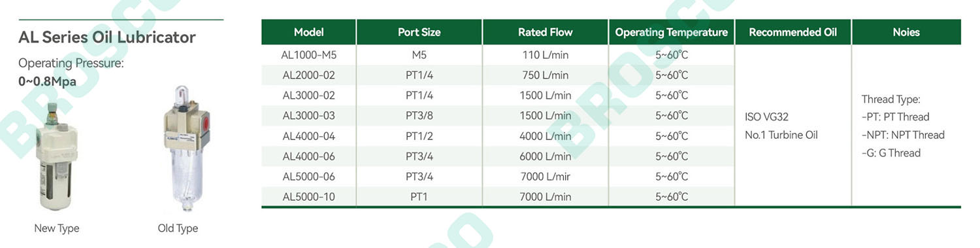Select the Recommended Oil column header

(x=792, y=32)
